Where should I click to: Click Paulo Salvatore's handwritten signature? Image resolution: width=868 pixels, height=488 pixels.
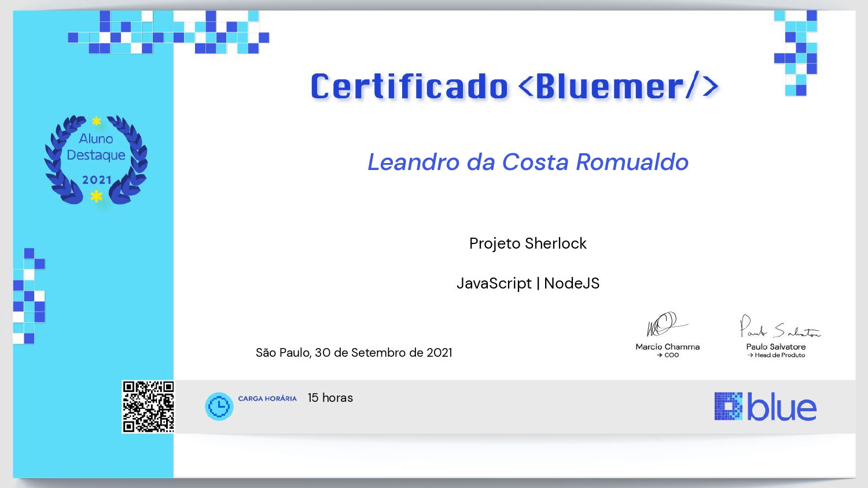tap(779, 327)
